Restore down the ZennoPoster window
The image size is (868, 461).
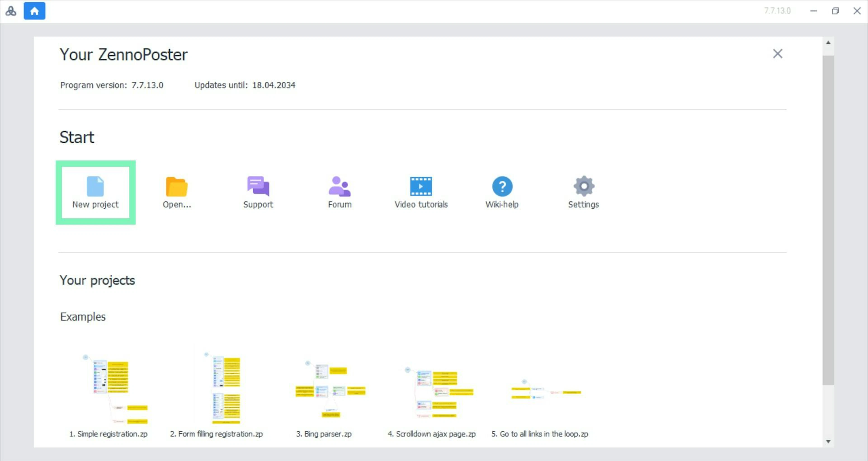tap(835, 11)
